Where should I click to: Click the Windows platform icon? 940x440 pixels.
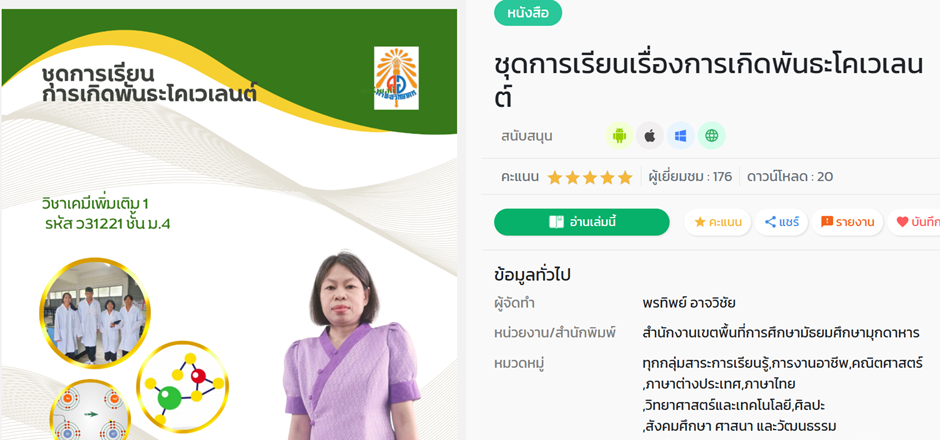click(x=680, y=135)
